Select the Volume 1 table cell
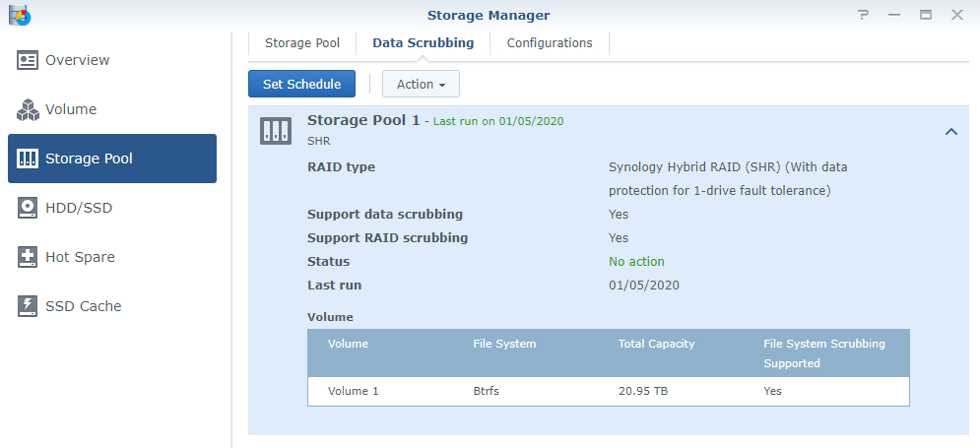Image resolution: width=980 pixels, height=448 pixels. (354, 391)
